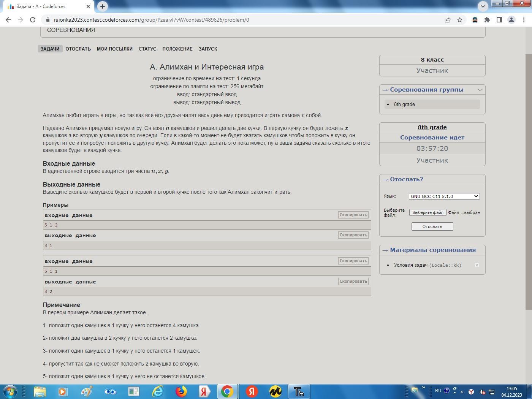Open the Extensions puzzle icon
Viewport: 532px width, 399px height.
tap(487, 20)
